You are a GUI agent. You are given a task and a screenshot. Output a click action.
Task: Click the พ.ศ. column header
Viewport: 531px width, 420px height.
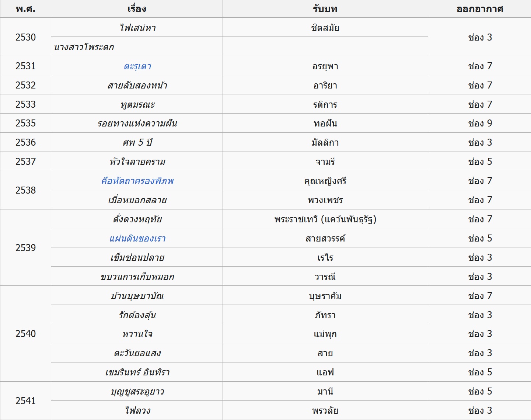pyautogui.click(x=25, y=9)
